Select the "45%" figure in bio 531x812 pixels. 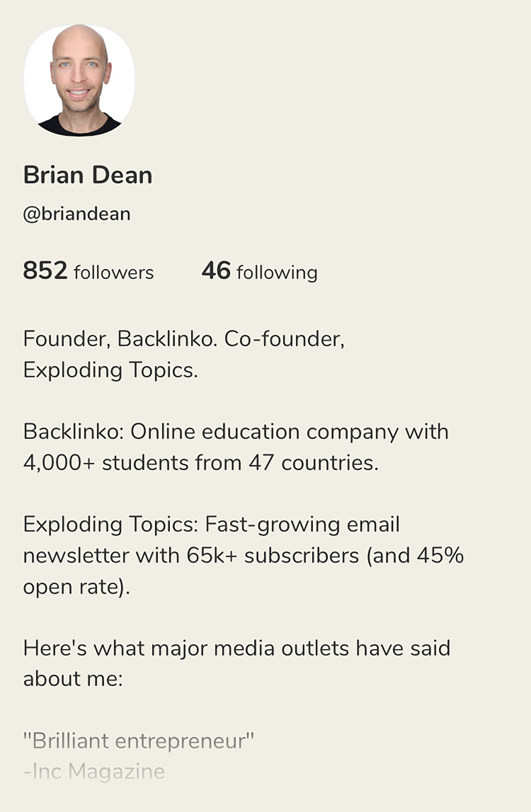[440, 555]
